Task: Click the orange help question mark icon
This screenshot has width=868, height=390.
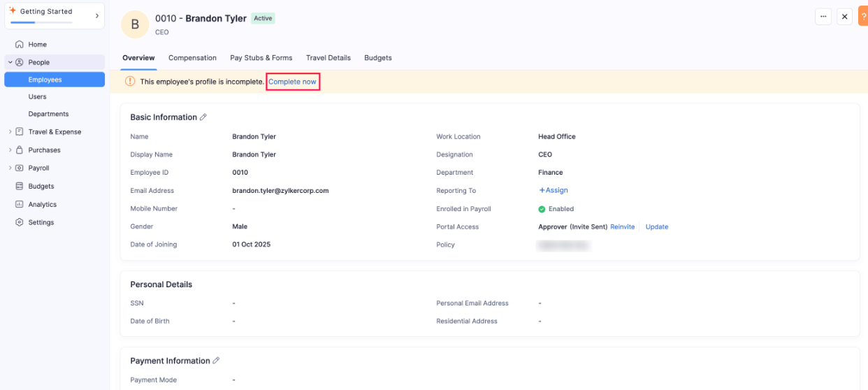Action: (x=862, y=17)
